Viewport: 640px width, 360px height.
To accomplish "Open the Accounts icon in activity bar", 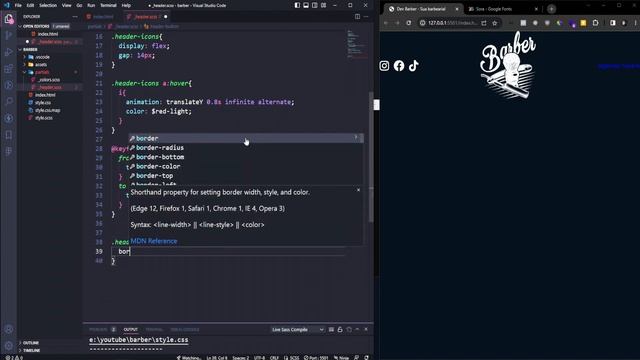I will coord(9,329).
